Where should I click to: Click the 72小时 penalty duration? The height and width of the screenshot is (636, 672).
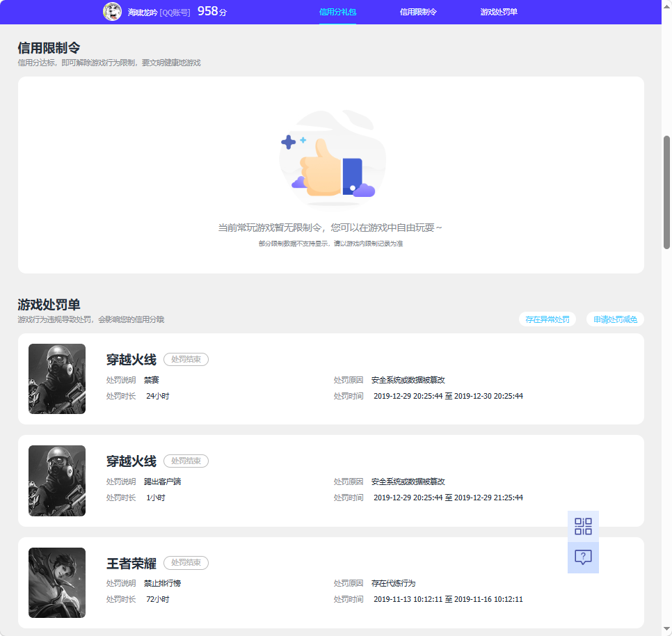(158, 599)
